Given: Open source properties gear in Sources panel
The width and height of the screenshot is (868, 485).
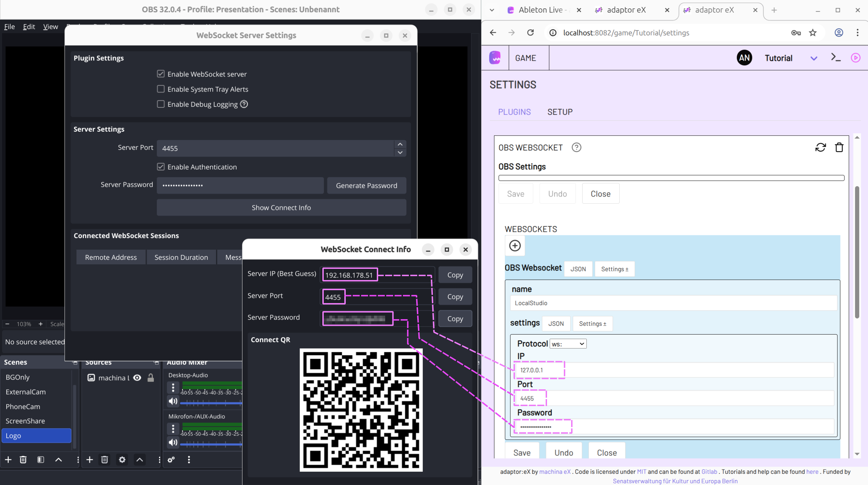Looking at the screenshot, I should (122, 460).
